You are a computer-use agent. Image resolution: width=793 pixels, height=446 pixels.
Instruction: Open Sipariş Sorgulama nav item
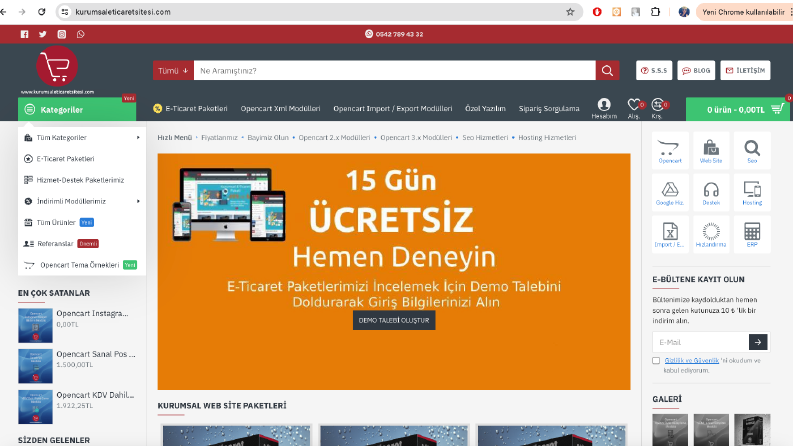tap(549, 108)
